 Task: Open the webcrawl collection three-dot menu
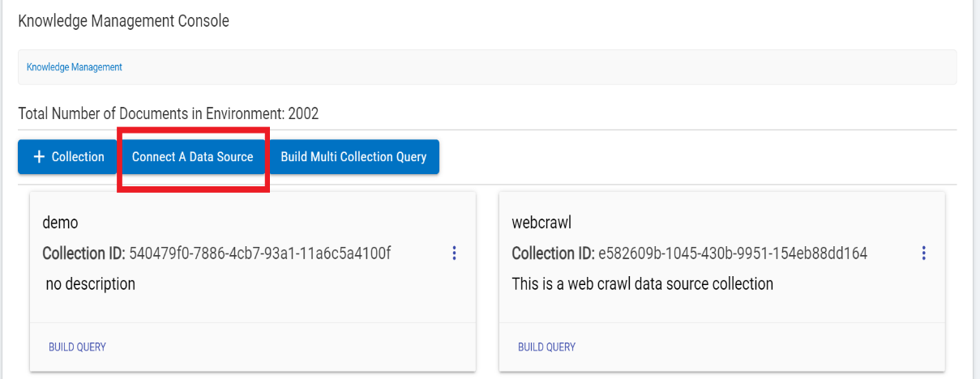pos(923,253)
